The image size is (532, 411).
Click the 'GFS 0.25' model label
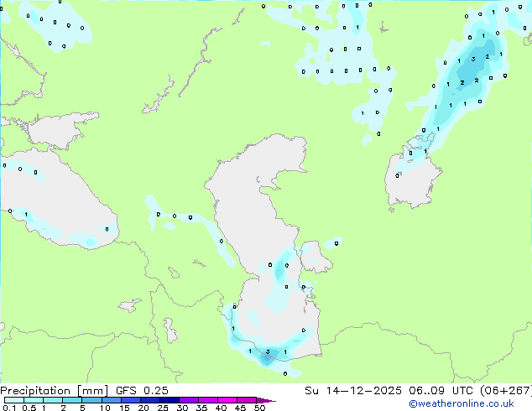coord(142,390)
